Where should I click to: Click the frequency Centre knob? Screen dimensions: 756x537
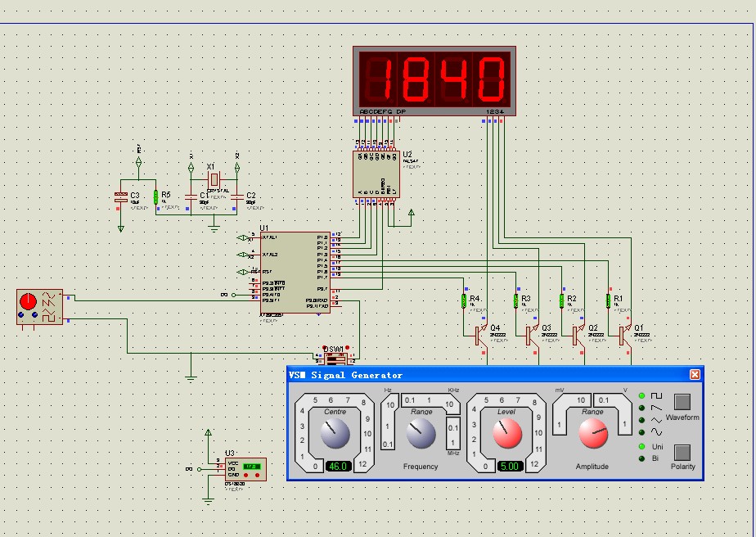tap(335, 434)
